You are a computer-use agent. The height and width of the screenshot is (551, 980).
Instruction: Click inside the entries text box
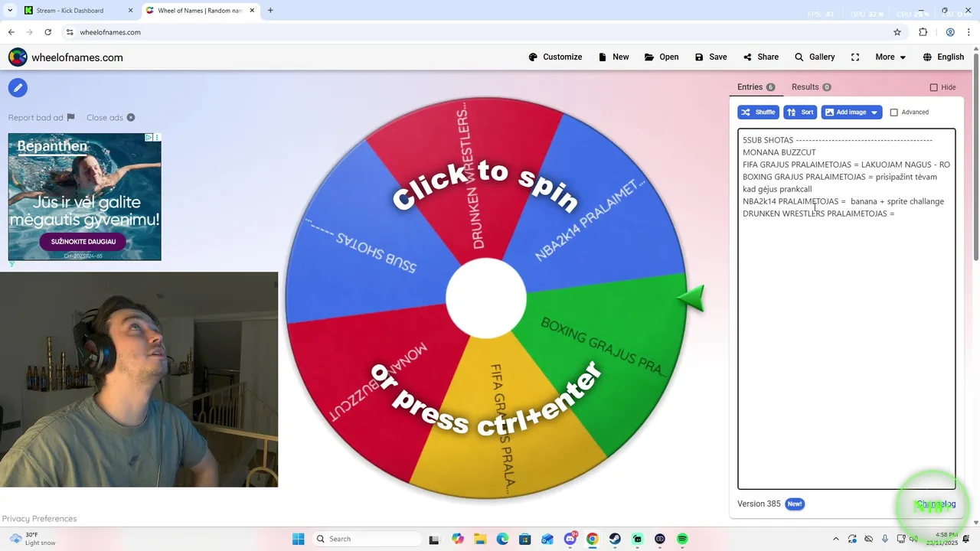(846, 308)
